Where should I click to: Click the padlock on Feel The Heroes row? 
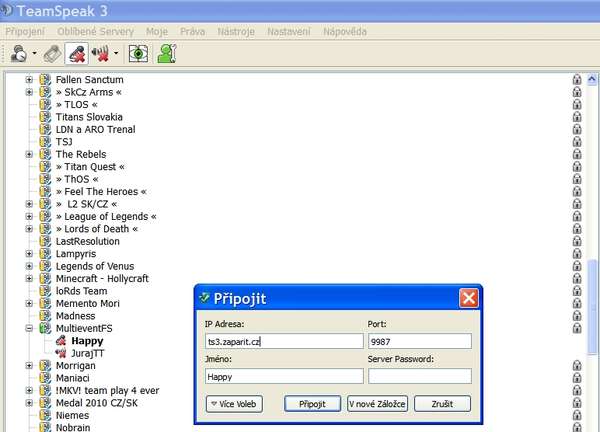(x=577, y=191)
